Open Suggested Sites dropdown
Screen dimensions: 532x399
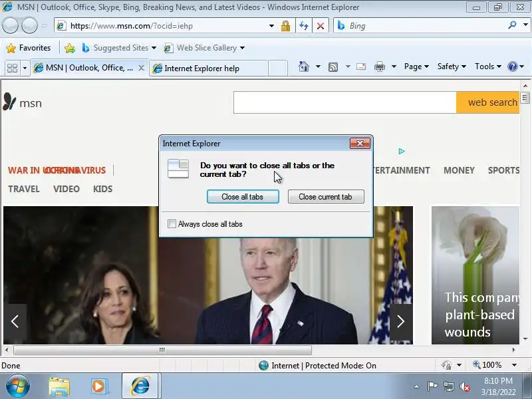[x=119, y=48]
